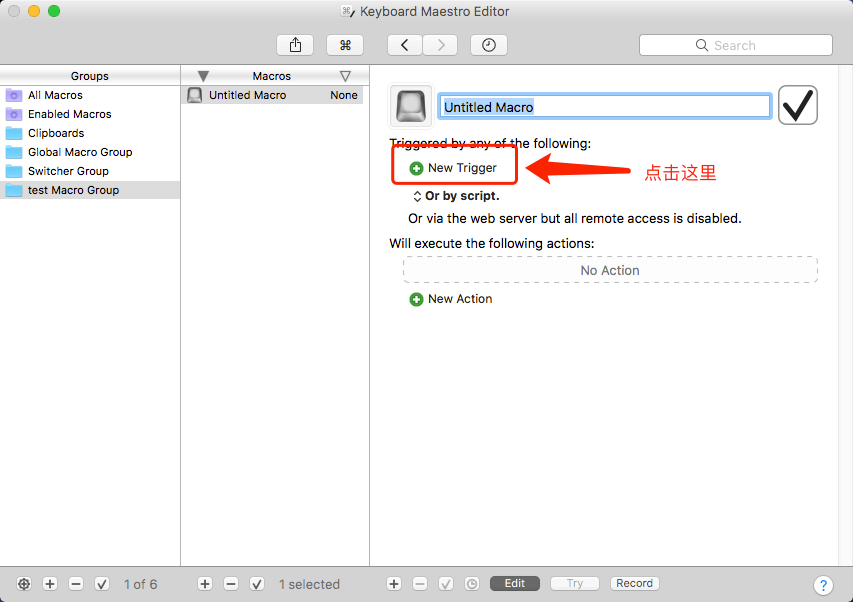Select the test Macro Group
The height and width of the screenshot is (602, 853).
click(73, 190)
